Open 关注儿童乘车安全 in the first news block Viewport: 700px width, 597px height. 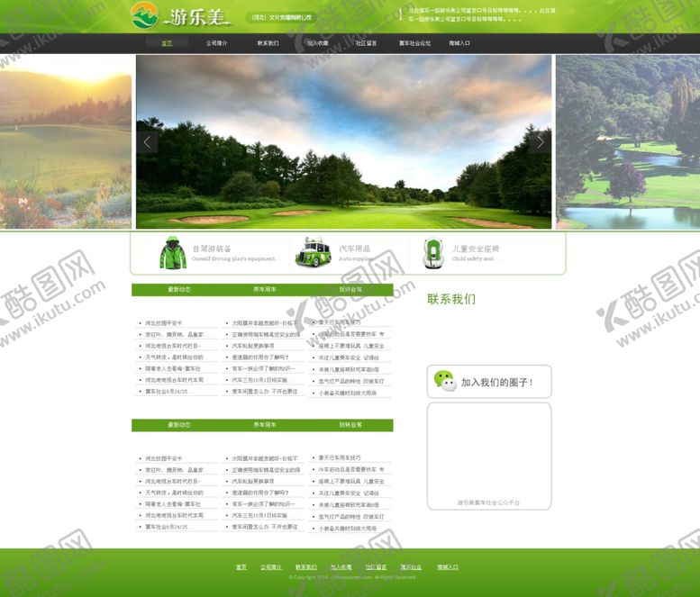coord(349,357)
